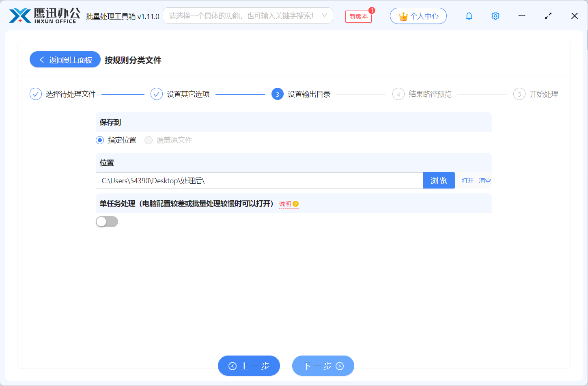
Task: Toggle the 单任务处理 switch
Action: [107, 221]
